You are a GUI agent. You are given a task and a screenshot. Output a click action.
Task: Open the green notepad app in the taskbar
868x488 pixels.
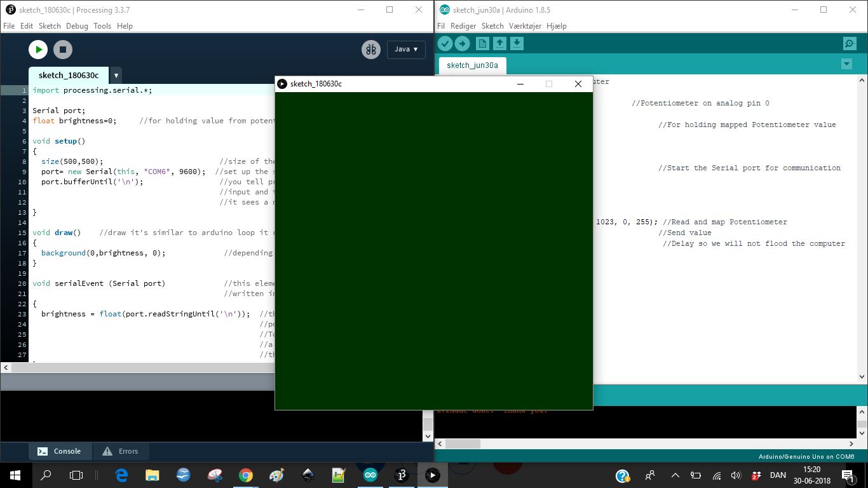pos(339,475)
